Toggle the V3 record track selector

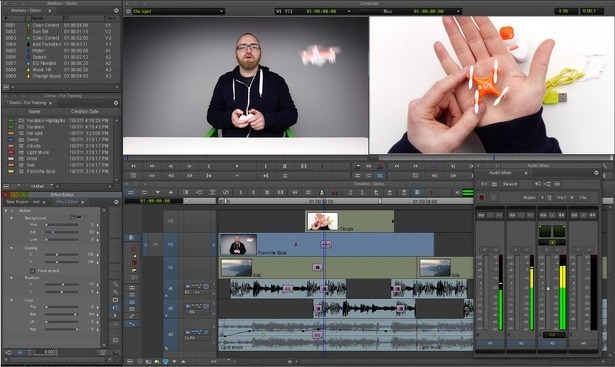(170, 221)
